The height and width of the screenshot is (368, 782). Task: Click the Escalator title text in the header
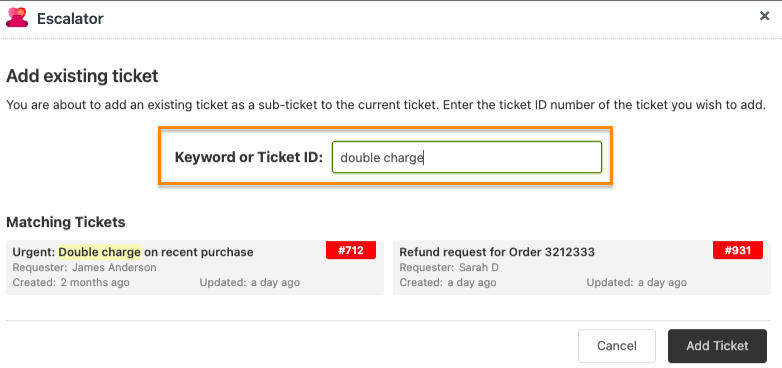point(70,19)
